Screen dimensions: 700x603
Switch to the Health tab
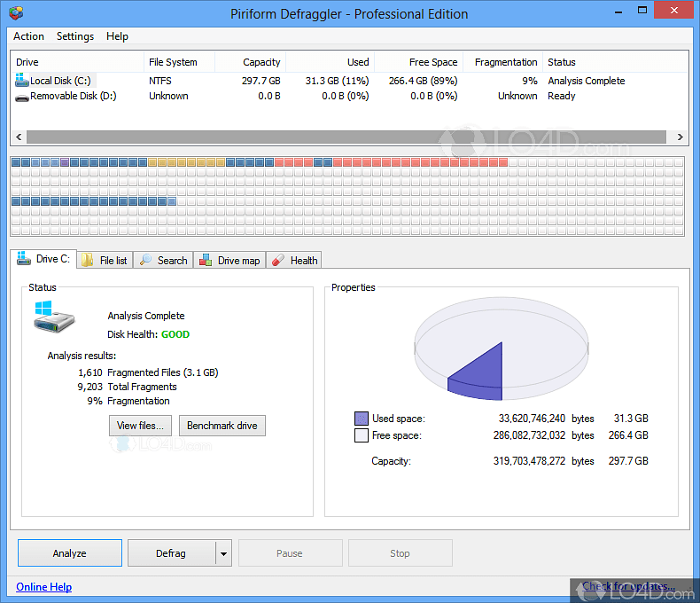coord(294,260)
